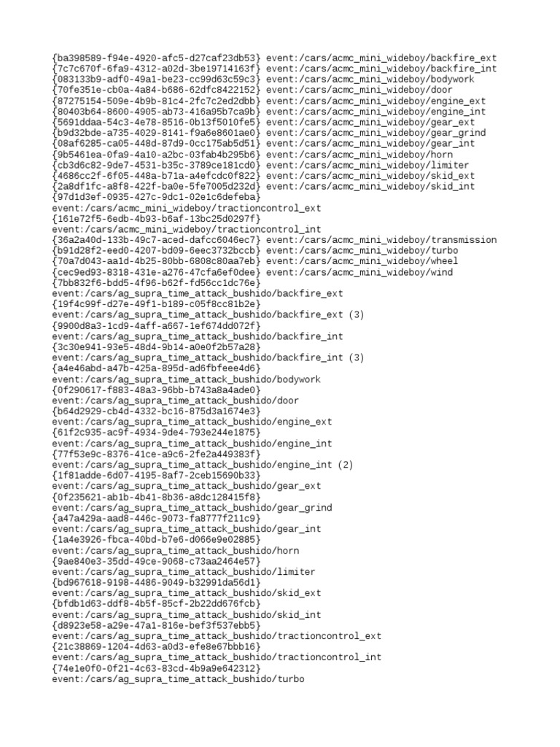Click the acmc_mini_wideboy/backfire_ext event line
Image resolution: width=560 pixels, height=747 pixels.
pyautogui.click(x=381, y=58)
